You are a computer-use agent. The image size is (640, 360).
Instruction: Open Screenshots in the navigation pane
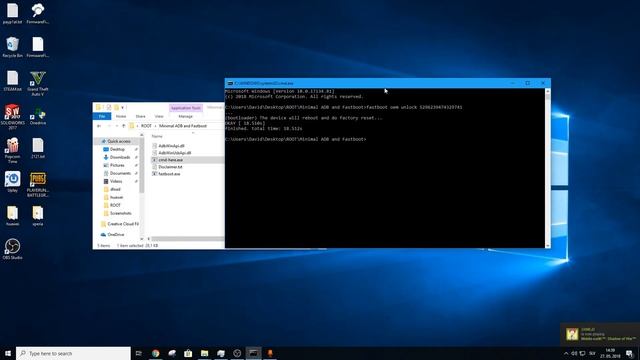click(x=120, y=213)
